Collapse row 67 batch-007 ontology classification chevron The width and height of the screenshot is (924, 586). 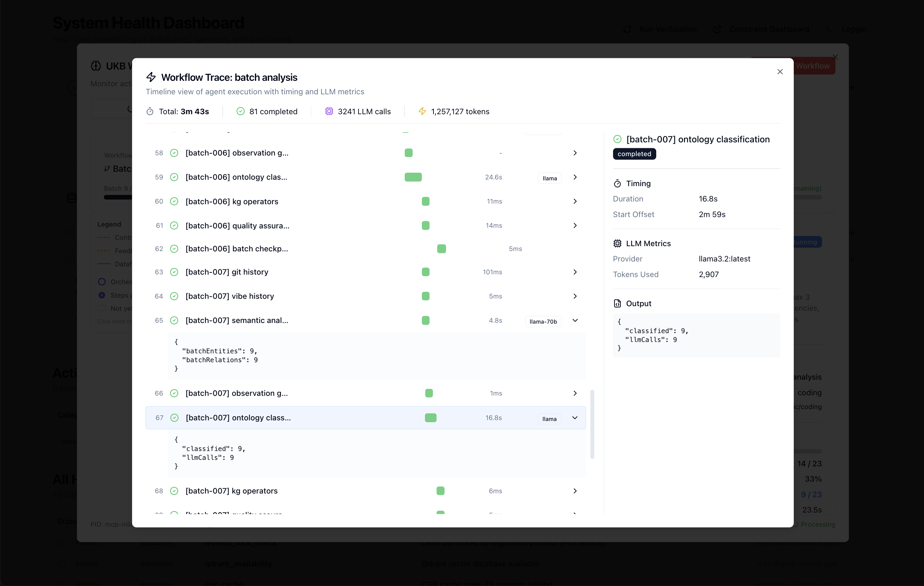575,418
